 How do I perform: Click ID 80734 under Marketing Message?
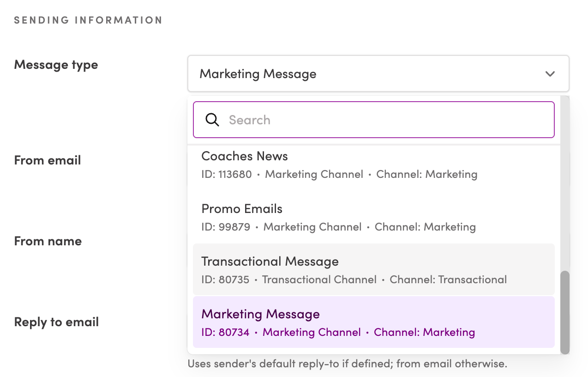pyautogui.click(x=225, y=332)
